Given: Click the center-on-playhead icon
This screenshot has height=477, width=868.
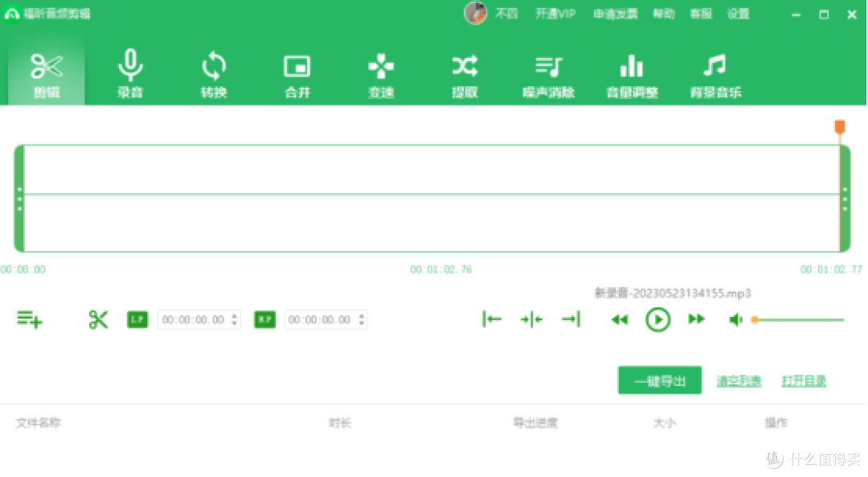Looking at the screenshot, I should pos(531,319).
